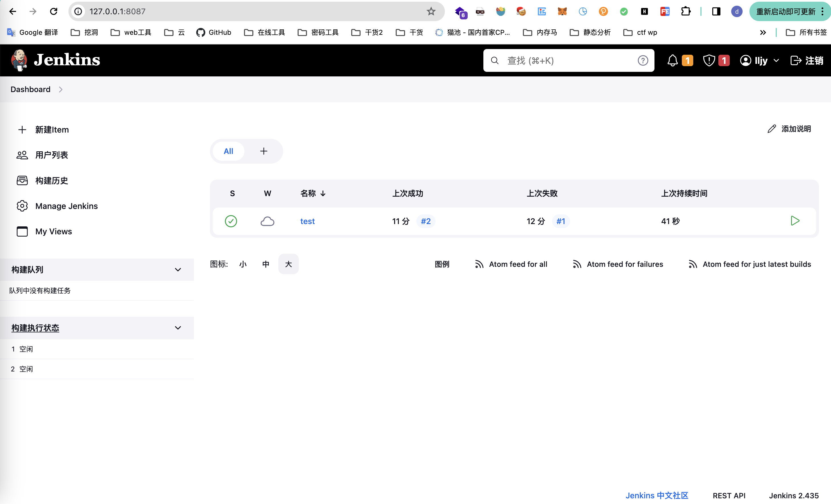Open the GitHub bookmark

pyautogui.click(x=214, y=32)
